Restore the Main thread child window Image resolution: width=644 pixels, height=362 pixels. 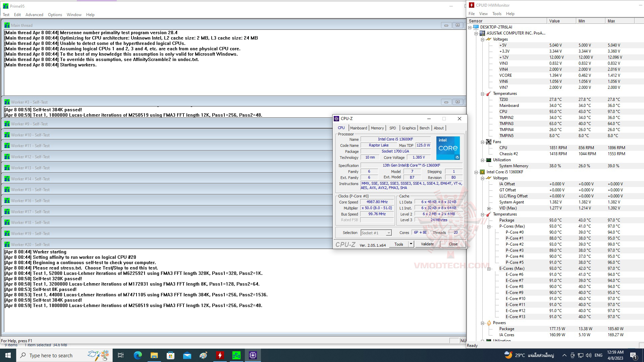tap(458, 25)
